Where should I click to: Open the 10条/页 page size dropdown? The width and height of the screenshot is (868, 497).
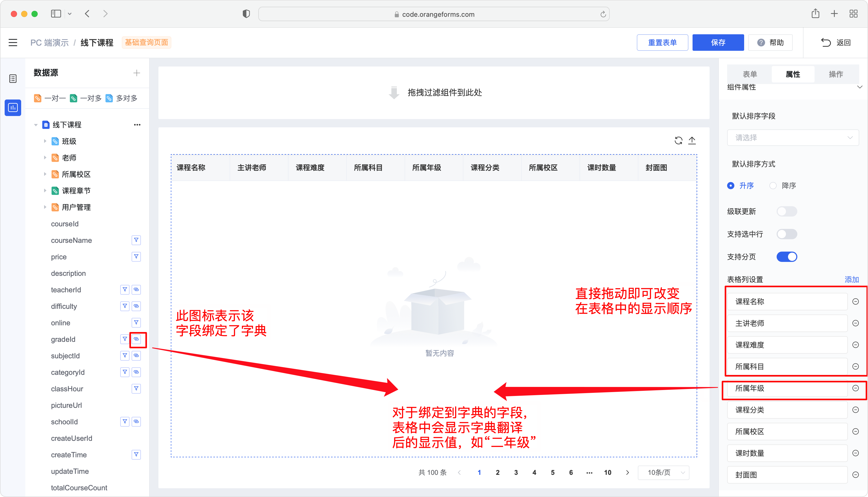coord(663,473)
